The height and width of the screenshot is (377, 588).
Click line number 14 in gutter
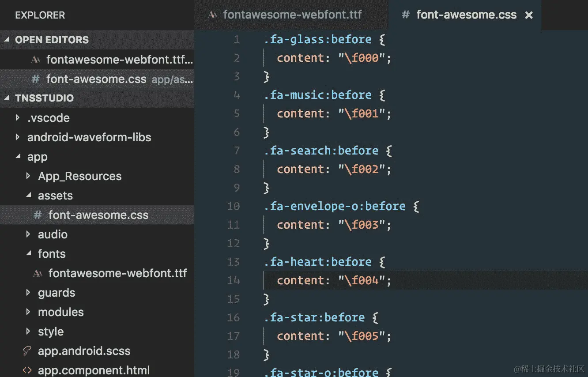[x=234, y=280]
